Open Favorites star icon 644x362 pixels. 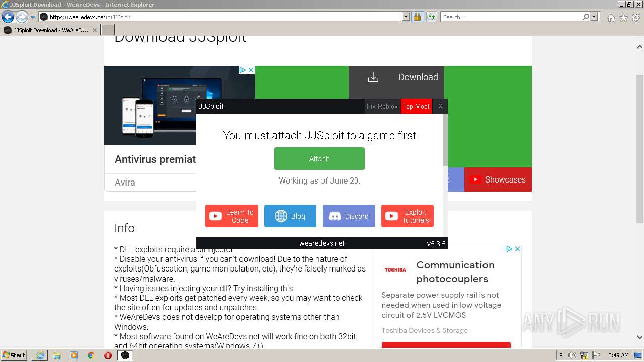tap(623, 18)
